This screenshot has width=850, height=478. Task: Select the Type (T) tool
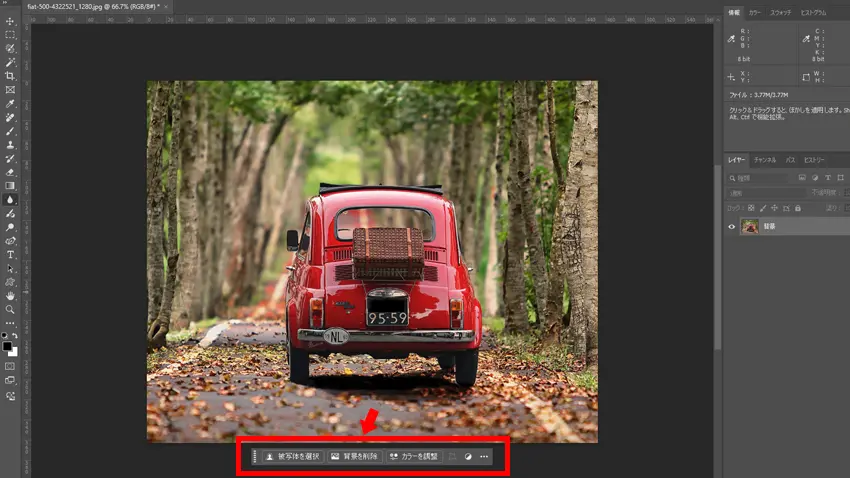point(10,255)
